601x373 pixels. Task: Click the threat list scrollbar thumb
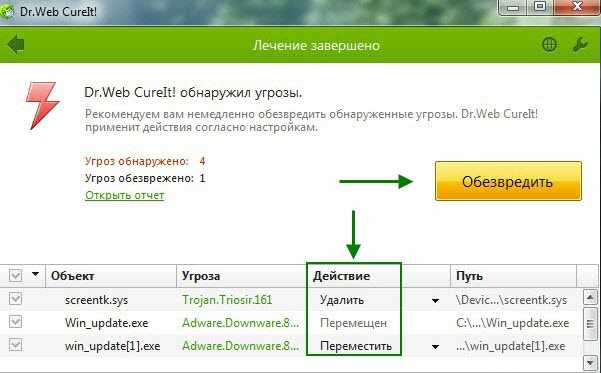[x=590, y=323]
